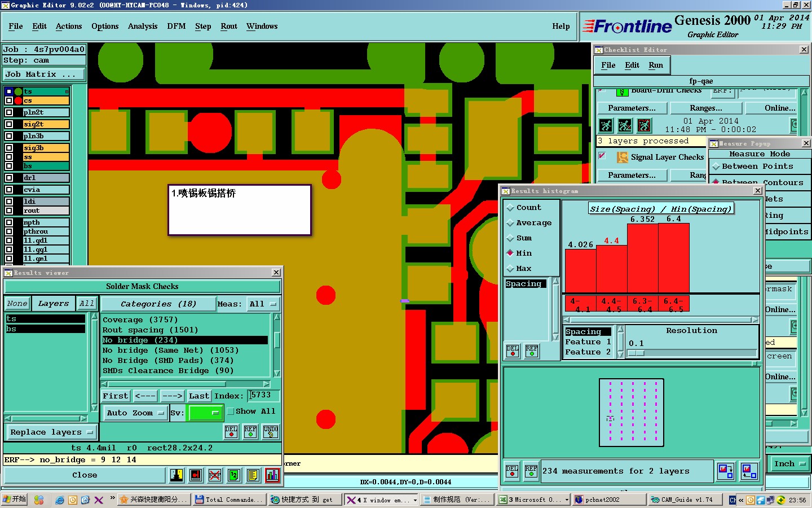Open the Analysis menu in the menu bar
The image size is (812, 508).
143,27
